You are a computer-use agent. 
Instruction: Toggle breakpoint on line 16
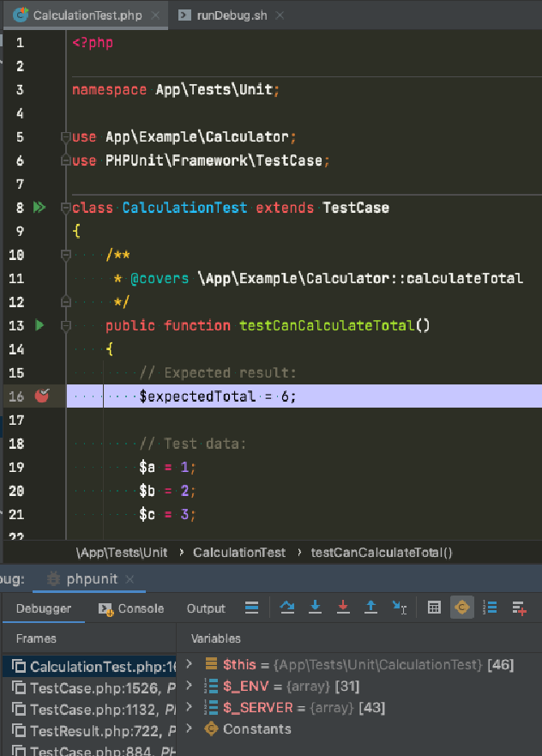point(42,396)
